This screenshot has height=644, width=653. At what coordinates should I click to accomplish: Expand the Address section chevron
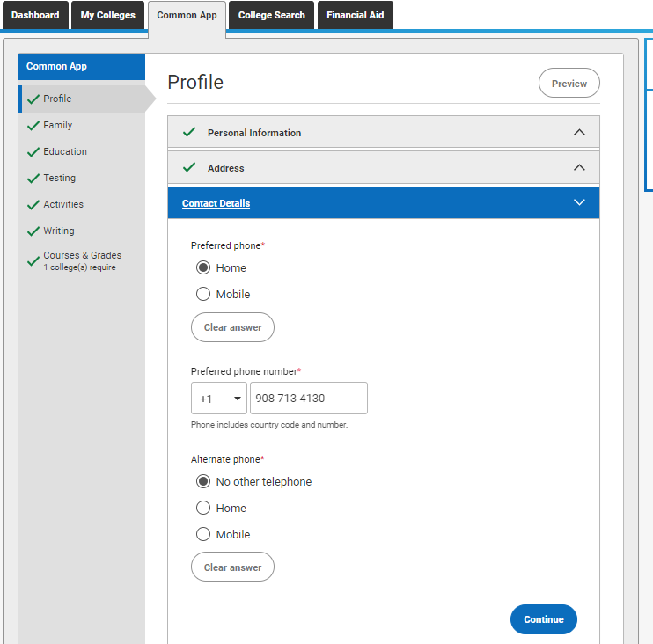click(579, 167)
